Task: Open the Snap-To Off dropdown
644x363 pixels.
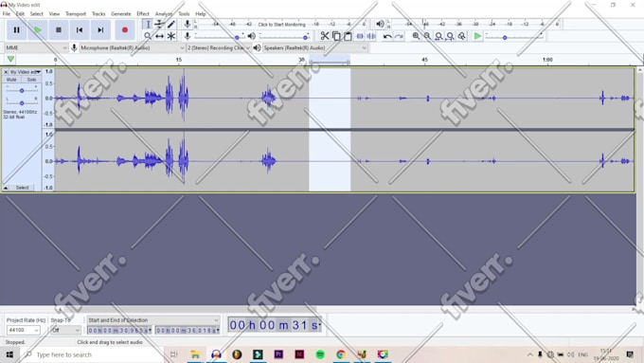Action: pos(65,330)
